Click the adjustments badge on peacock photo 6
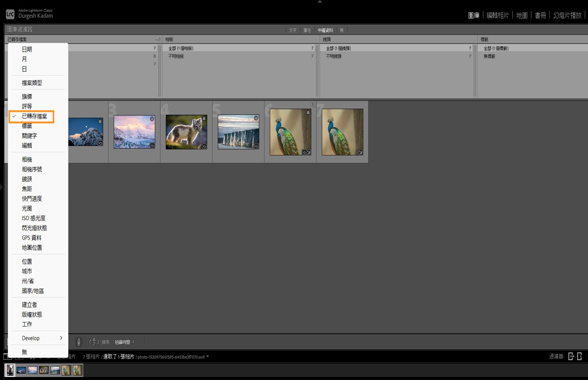The width and height of the screenshot is (588, 380). point(309,152)
